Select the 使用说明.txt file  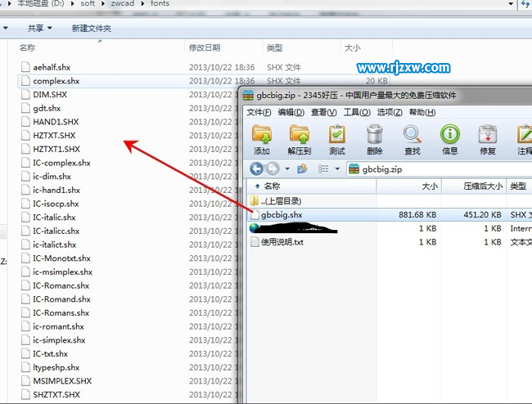tap(282, 242)
